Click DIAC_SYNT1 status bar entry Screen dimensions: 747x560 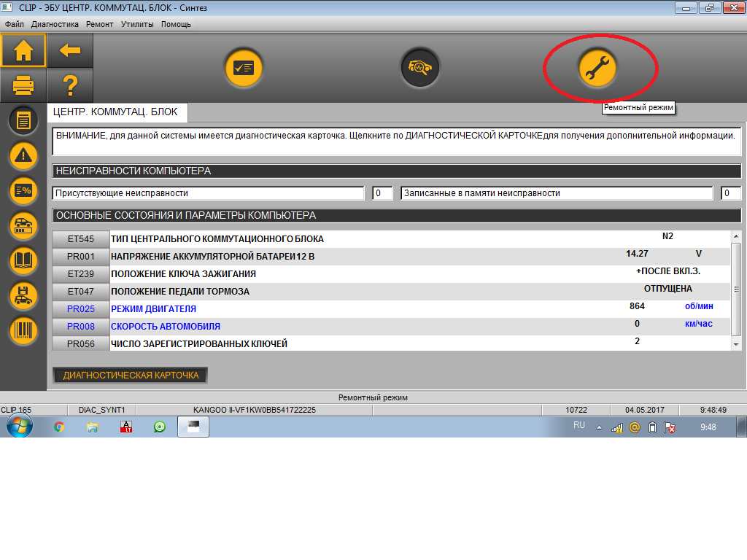click(x=102, y=410)
